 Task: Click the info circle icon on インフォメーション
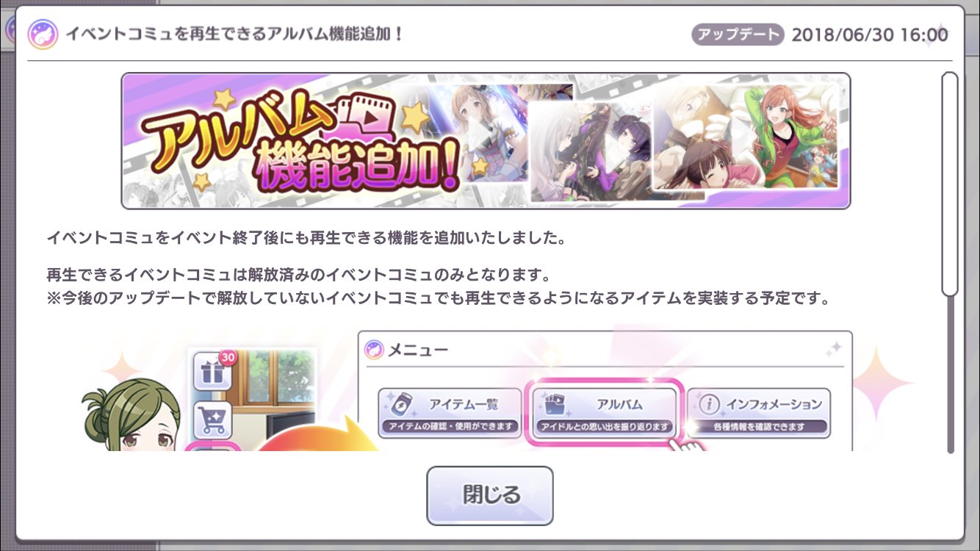[x=708, y=405]
